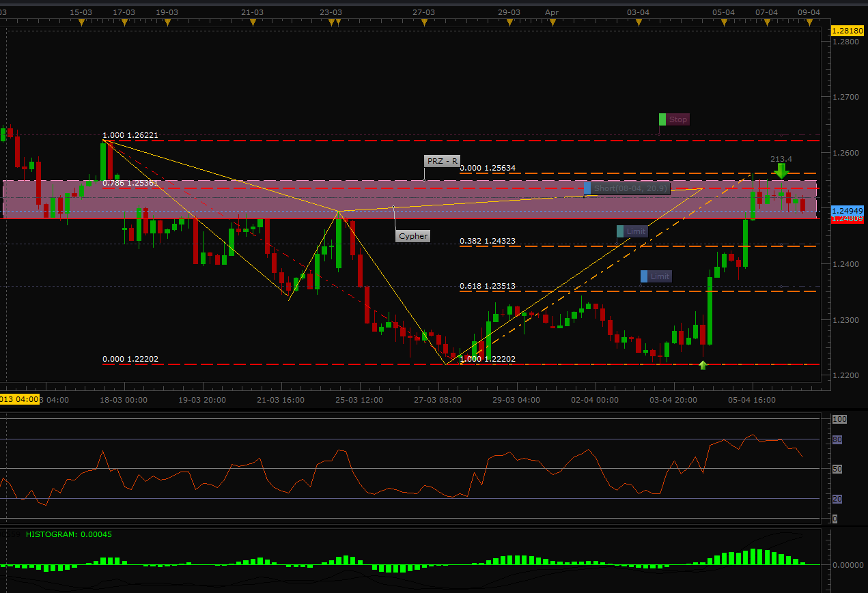This screenshot has width=868, height=593.
Task: Click the yellow marker under 15-03
Action: tap(81, 23)
